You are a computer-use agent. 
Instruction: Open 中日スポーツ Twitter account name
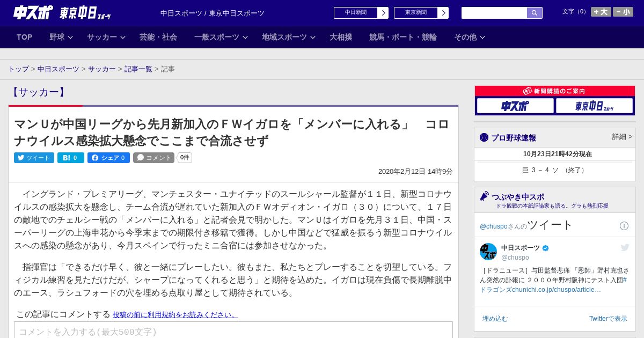click(521, 248)
